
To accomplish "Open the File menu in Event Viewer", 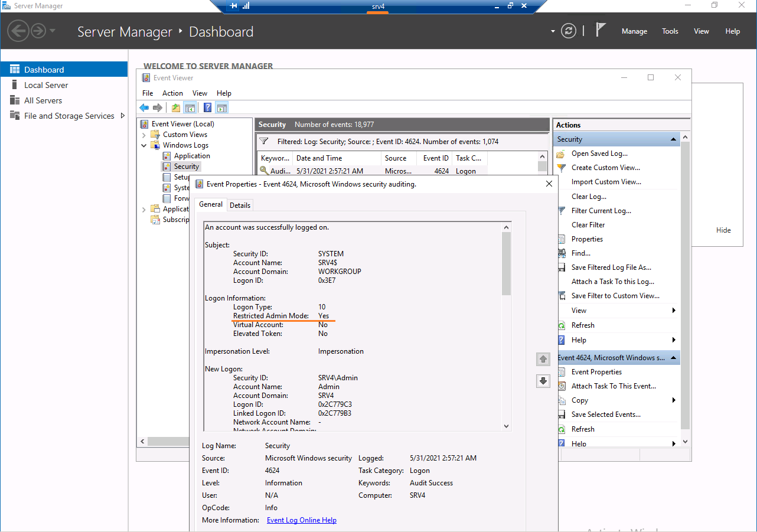I will click(x=148, y=93).
